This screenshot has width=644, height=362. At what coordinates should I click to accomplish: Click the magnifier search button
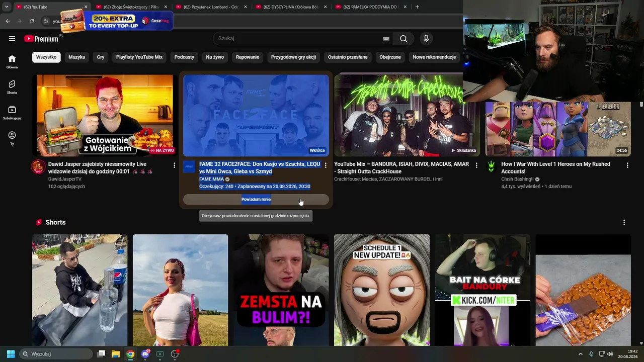tap(404, 39)
